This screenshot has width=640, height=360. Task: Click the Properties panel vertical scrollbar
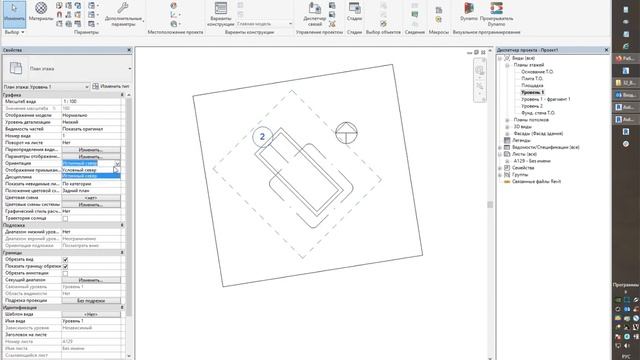pyautogui.click(x=129, y=208)
